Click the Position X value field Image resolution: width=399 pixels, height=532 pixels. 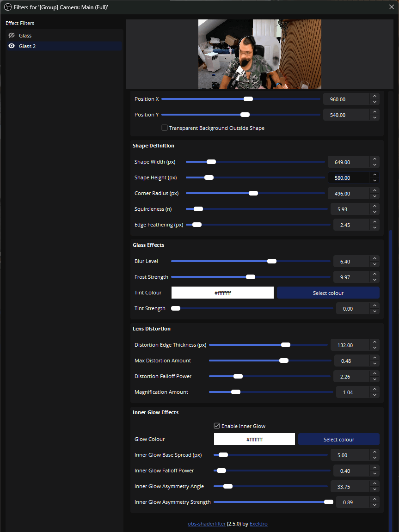coord(346,99)
